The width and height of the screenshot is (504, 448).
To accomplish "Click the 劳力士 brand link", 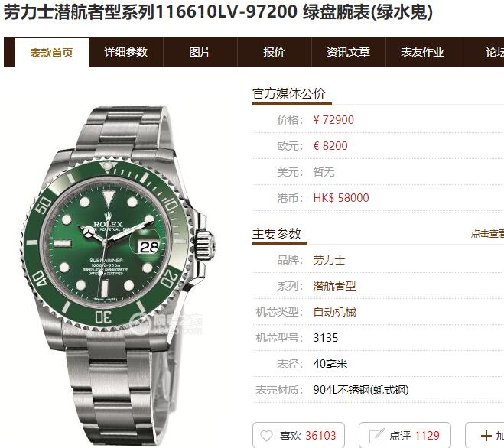I will (329, 260).
